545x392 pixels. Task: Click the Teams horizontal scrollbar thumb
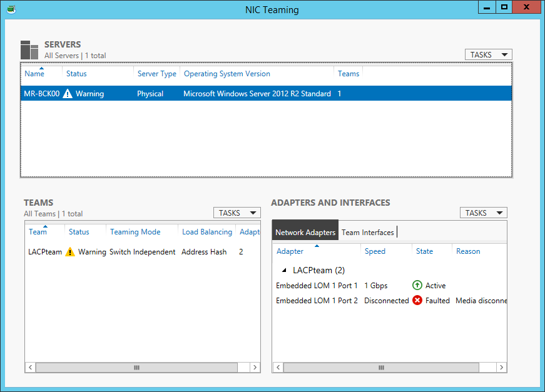136,368
